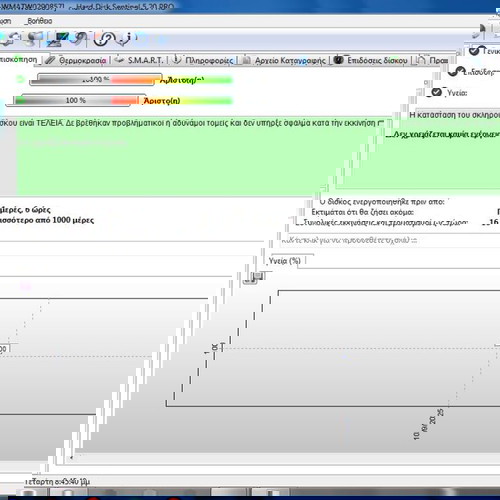500x500 pixels.
Task: Click the download arrow icon beside Πληροφορίες
Action: tap(177, 60)
